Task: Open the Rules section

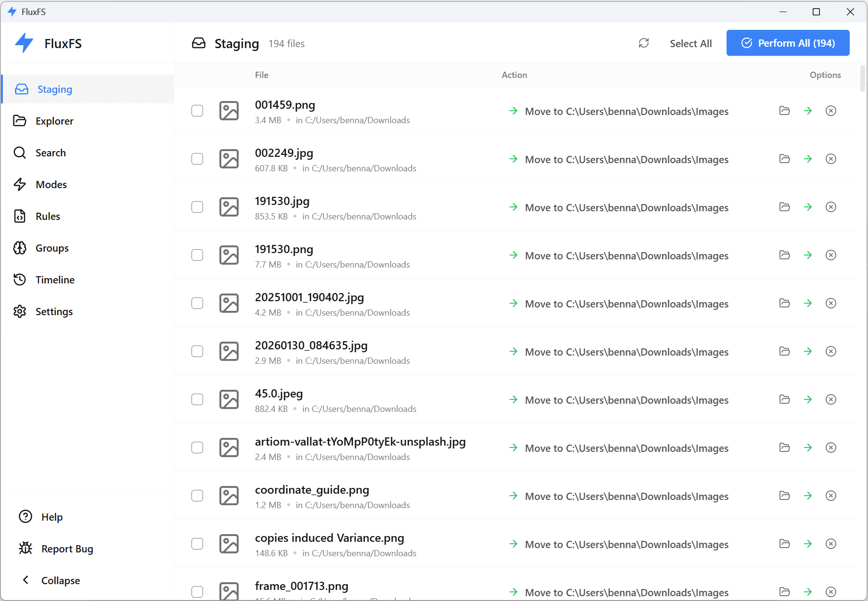Action: coord(48,216)
